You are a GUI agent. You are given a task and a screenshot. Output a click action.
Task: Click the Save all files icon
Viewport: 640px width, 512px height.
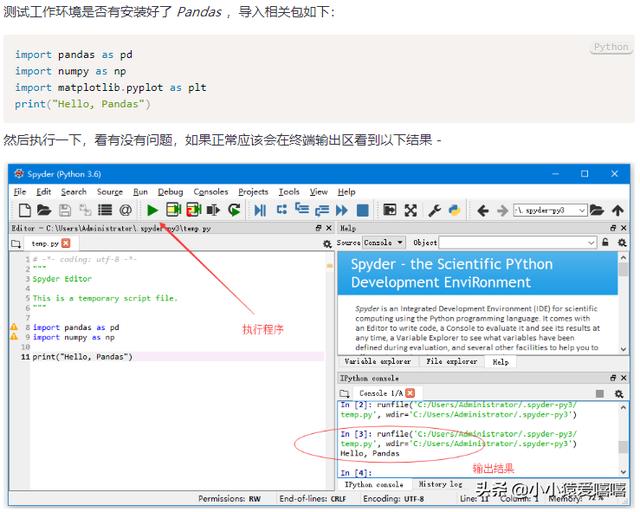(x=85, y=210)
